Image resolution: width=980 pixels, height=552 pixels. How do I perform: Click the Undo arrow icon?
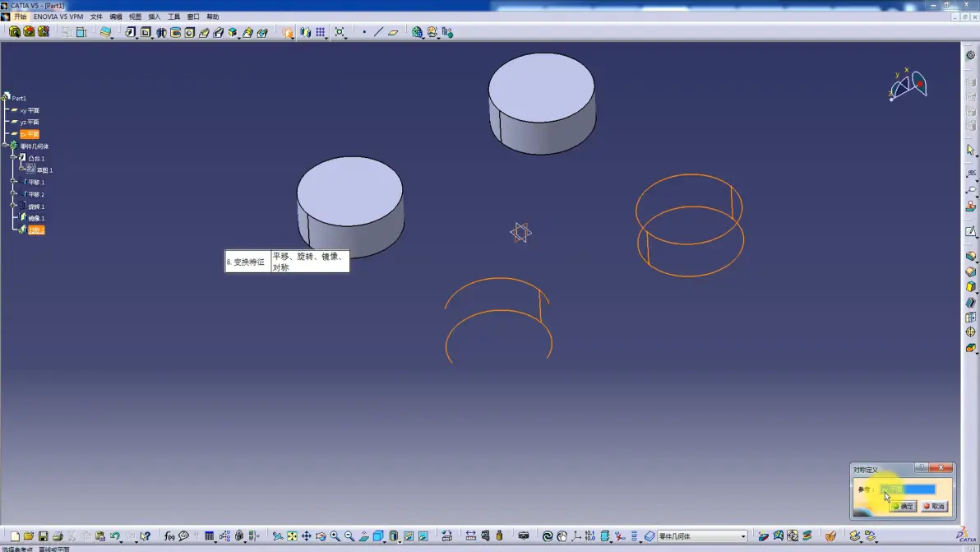(114, 536)
